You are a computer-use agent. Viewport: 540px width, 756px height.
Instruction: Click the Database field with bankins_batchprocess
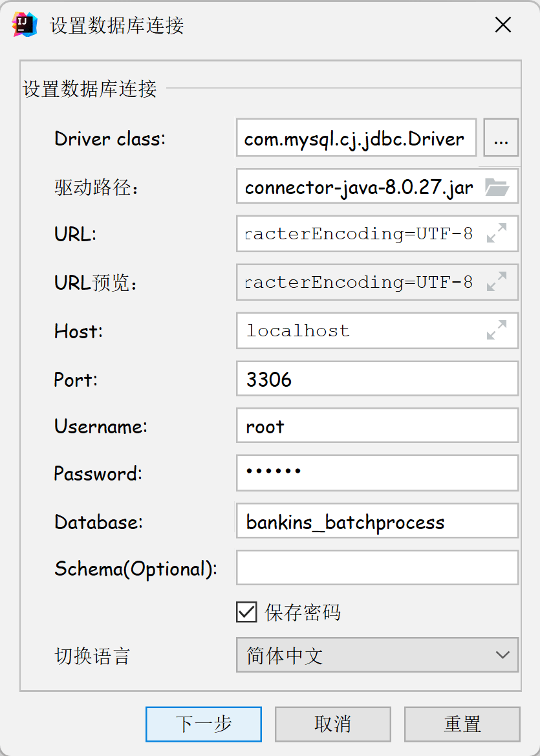point(377,521)
